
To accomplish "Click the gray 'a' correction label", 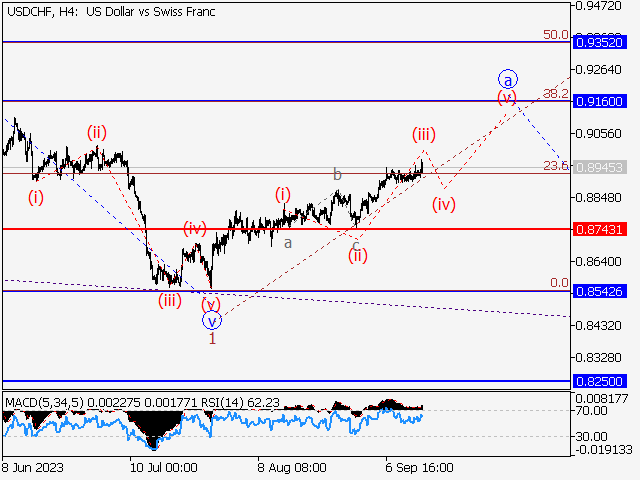I will click(x=288, y=243).
